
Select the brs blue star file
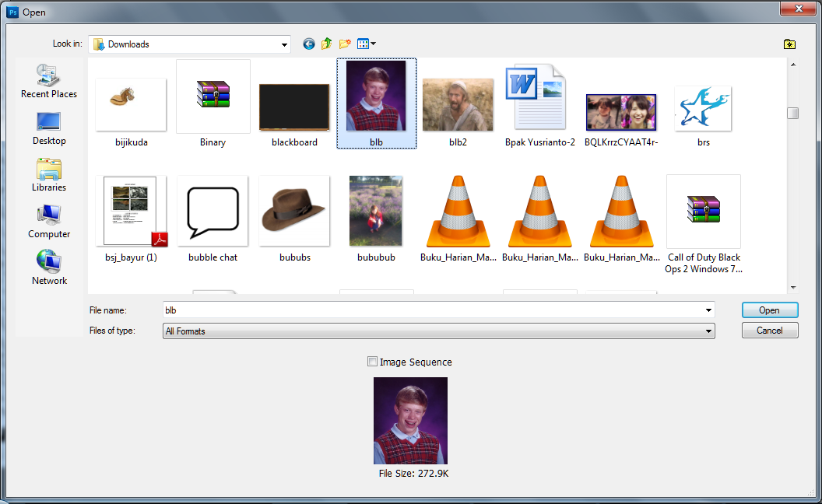point(703,116)
